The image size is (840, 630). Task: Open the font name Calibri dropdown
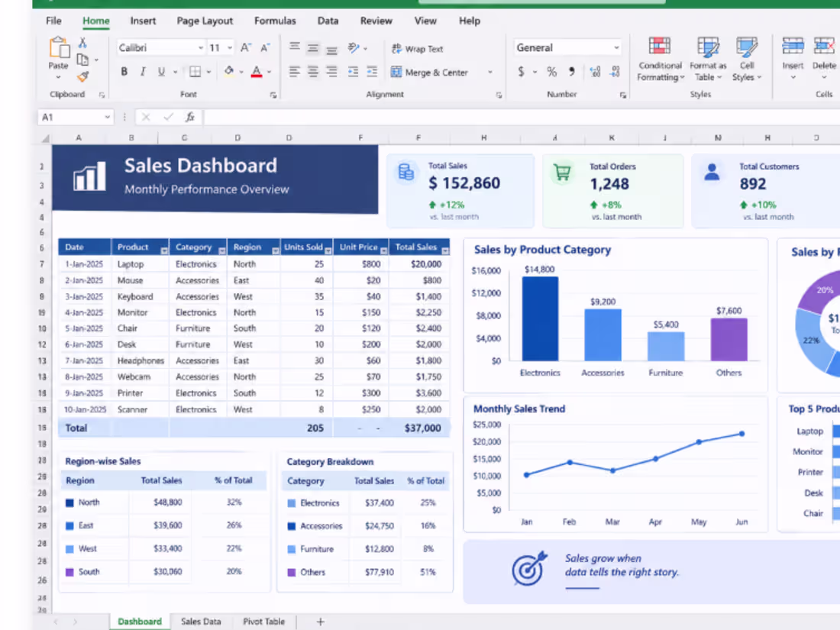click(x=201, y=47)
